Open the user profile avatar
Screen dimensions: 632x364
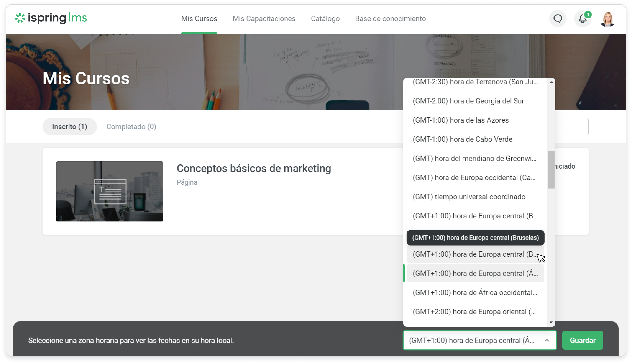click(607, 19)
